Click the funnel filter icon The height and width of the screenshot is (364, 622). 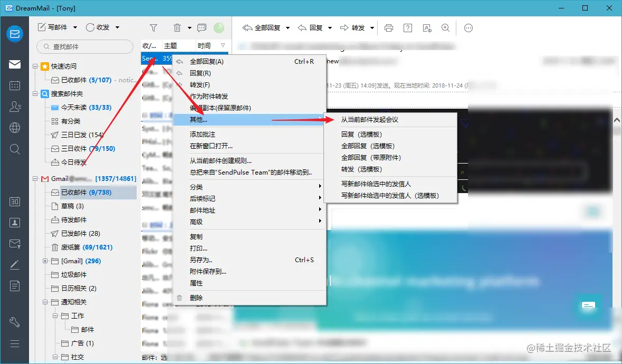(154, 28)
